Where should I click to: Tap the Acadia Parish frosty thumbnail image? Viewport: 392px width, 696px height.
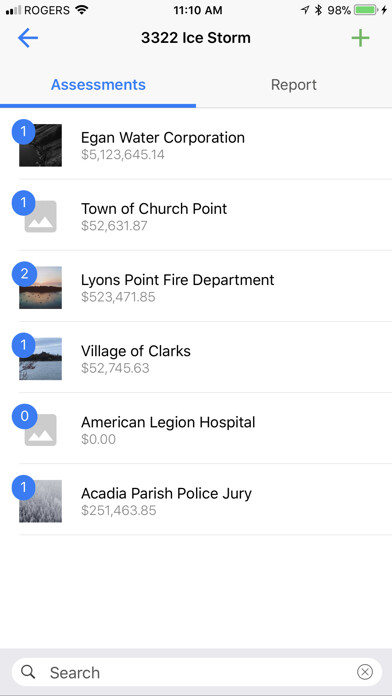(40, 501)
